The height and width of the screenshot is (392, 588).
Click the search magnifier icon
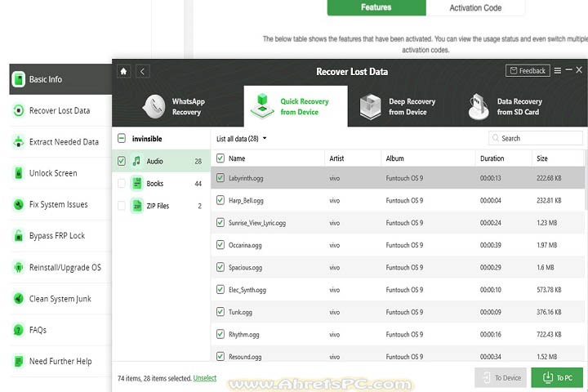pos(496,138)
